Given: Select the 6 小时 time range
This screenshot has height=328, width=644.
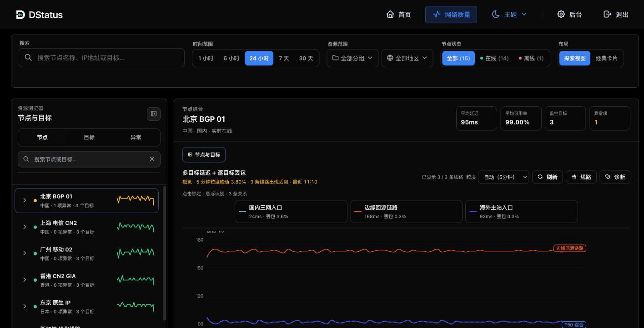Looking at the screenshot, I should pyautogui.click(x=231, y=58).
